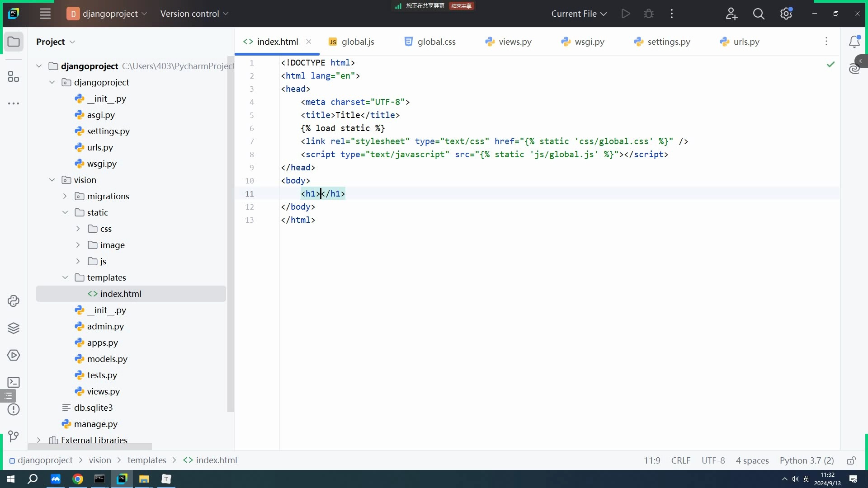868x488 pixels.
Task: Open the Structure tool window icon
Action: point(14,76)
